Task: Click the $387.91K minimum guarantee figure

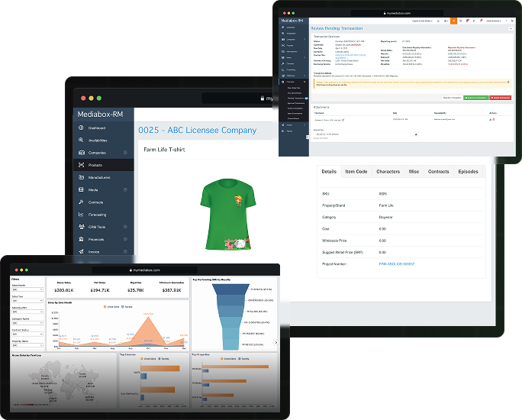Action: 172,290
